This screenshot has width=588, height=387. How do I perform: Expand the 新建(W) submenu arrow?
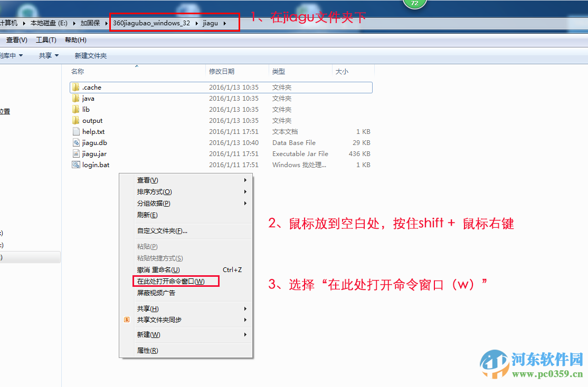(245, 335)
